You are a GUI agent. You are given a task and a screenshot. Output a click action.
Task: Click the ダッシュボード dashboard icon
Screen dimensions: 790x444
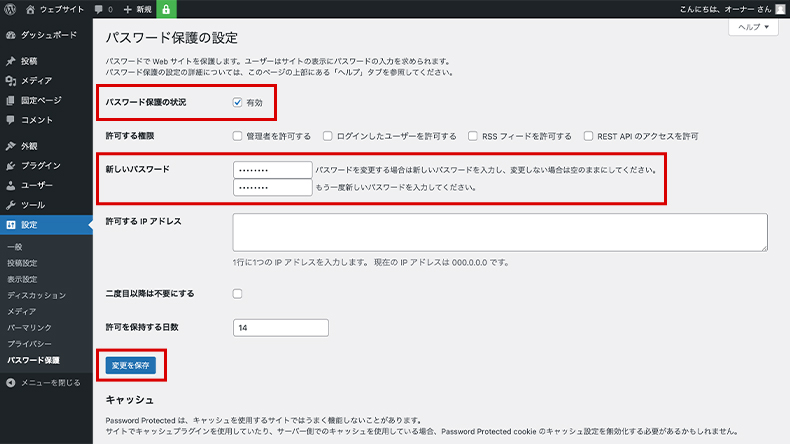click(x=11, y=35)
